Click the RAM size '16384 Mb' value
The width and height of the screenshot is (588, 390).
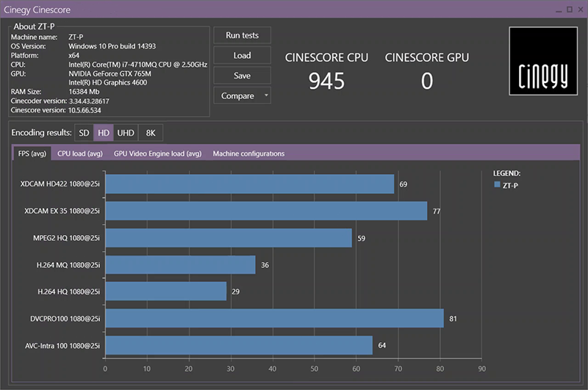point(84,92)
